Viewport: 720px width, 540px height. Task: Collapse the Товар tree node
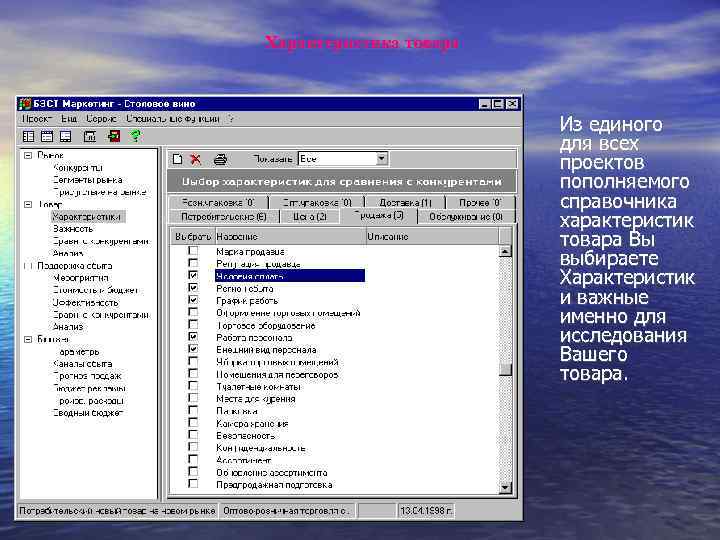(x=28, y=204)
